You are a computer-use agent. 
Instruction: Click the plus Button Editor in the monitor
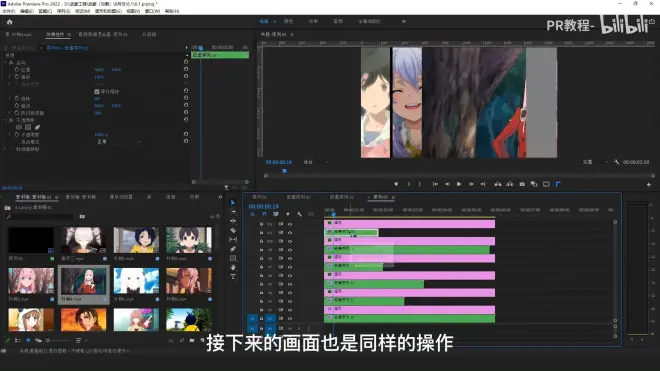coord(649,184)
